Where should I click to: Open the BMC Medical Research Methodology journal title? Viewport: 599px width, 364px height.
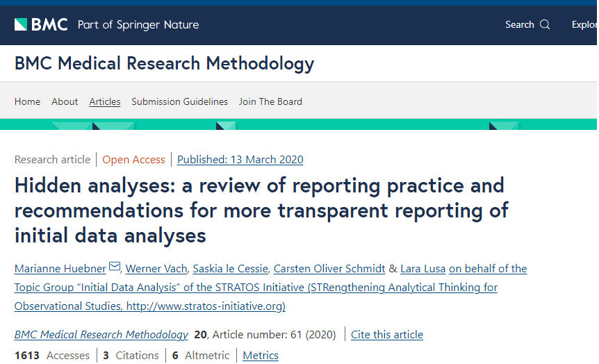point(164,64)
